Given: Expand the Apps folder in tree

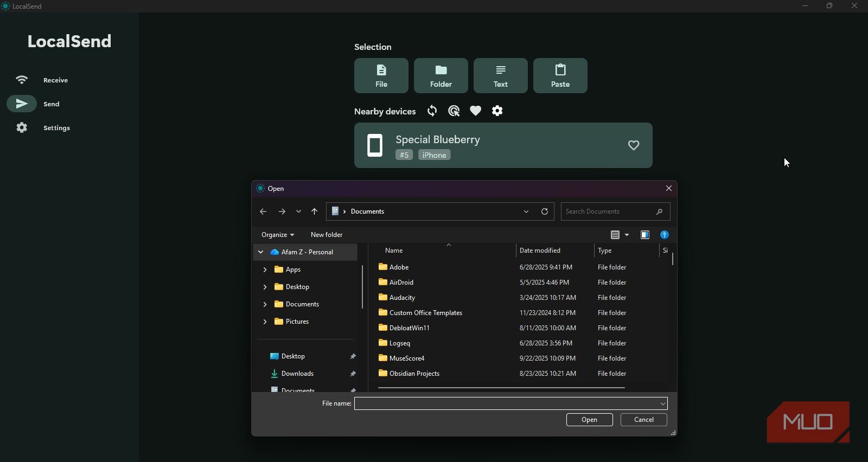Looking at the screenshot, I should point(265,269).
